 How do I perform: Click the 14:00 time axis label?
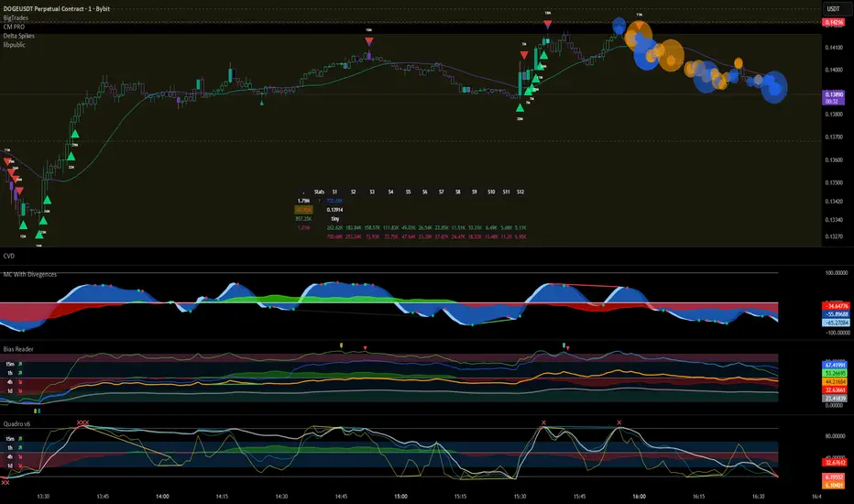point(162,497)
